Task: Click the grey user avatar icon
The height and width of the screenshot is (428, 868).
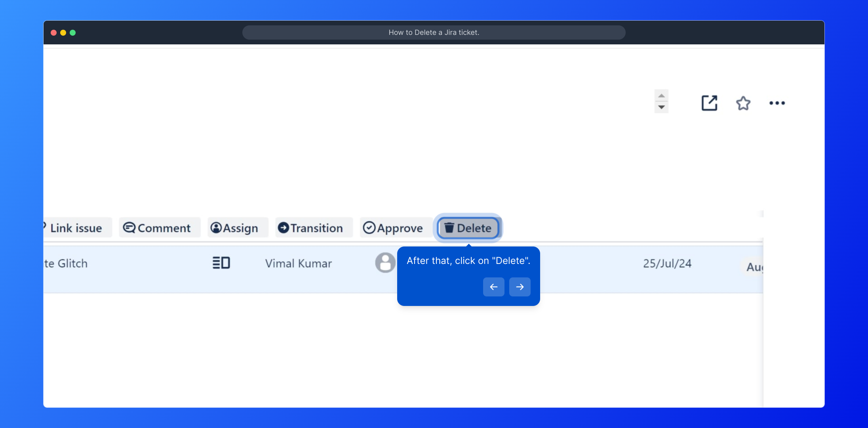Action: pyautogui.click(x=385, y=263)
